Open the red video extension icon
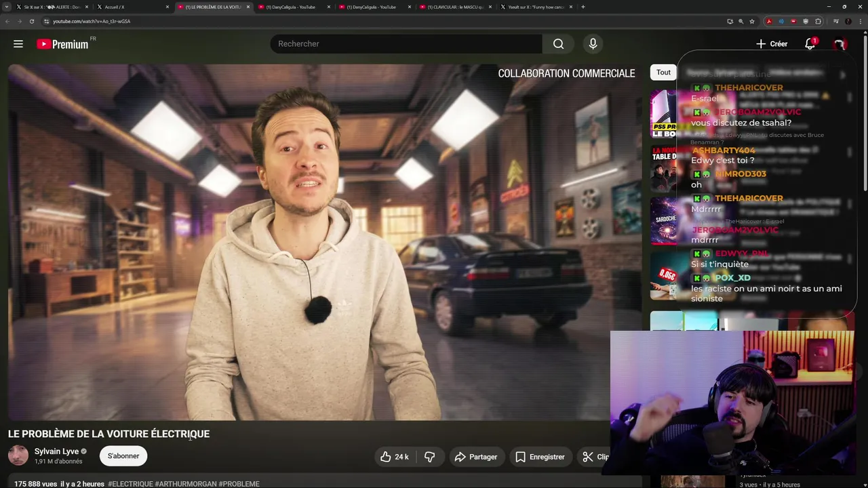 [793, 21]
